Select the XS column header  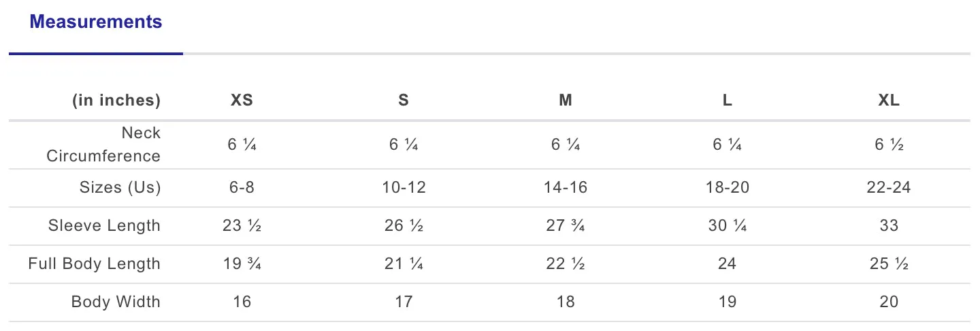coord(242,100)
